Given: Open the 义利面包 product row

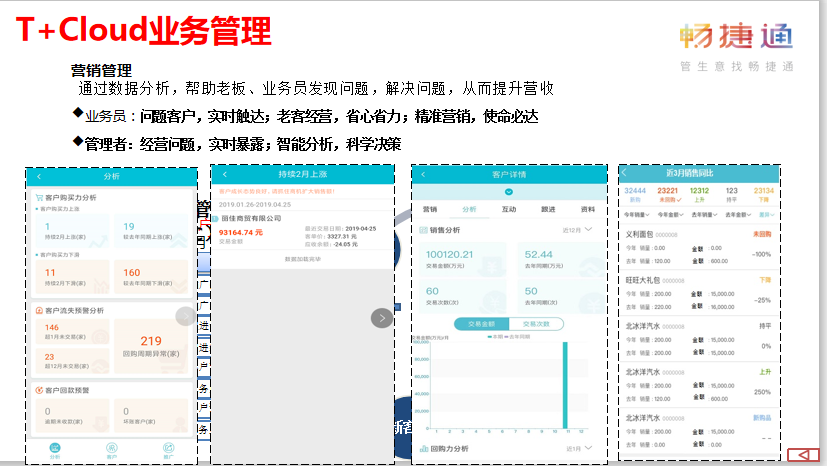Looking at the screenshot, I should tap(699, 247).
